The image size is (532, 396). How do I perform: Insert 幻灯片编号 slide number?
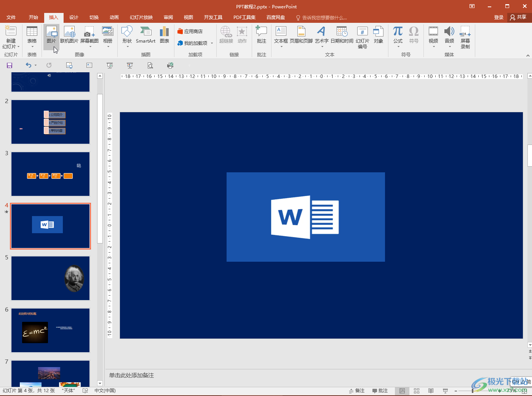(x=363, y=37)
